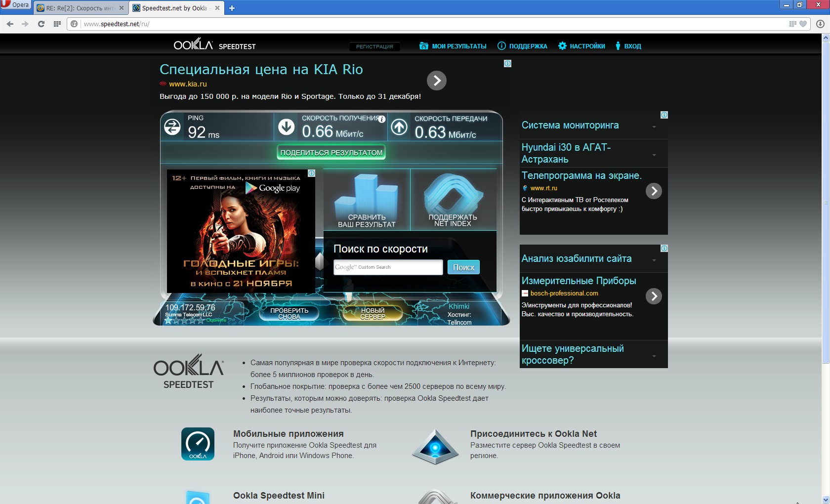The image size is (830, 504).
Task: Click the info icon next to download speed
Action: point(381,119)
